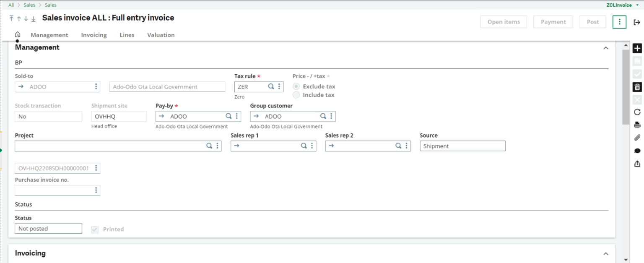Open actions menu for OVHHQ2208SDH00000001
644x263 pixels.
point(96,168)
